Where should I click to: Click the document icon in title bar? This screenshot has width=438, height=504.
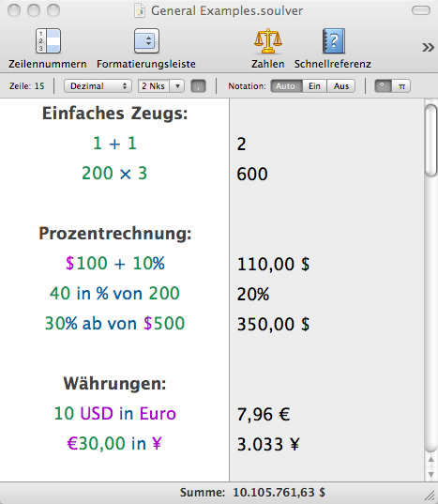tap(140, 10)
